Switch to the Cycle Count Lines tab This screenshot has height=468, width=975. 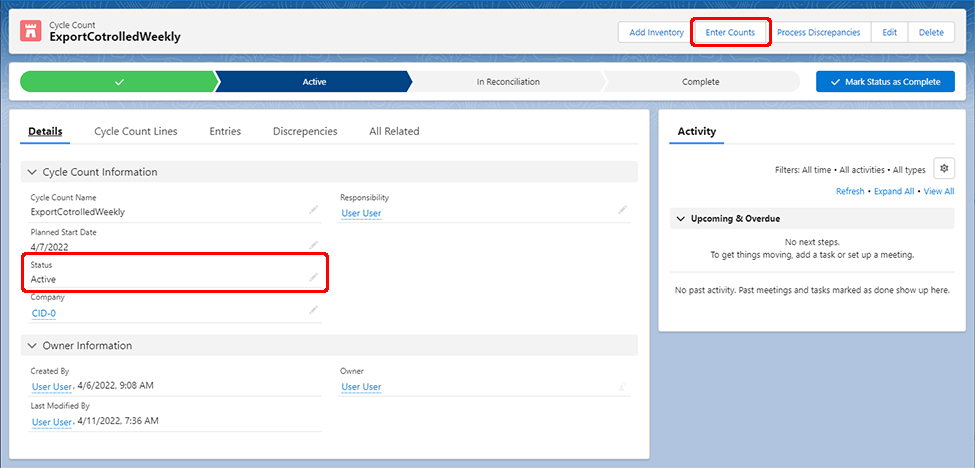point(135,131)
